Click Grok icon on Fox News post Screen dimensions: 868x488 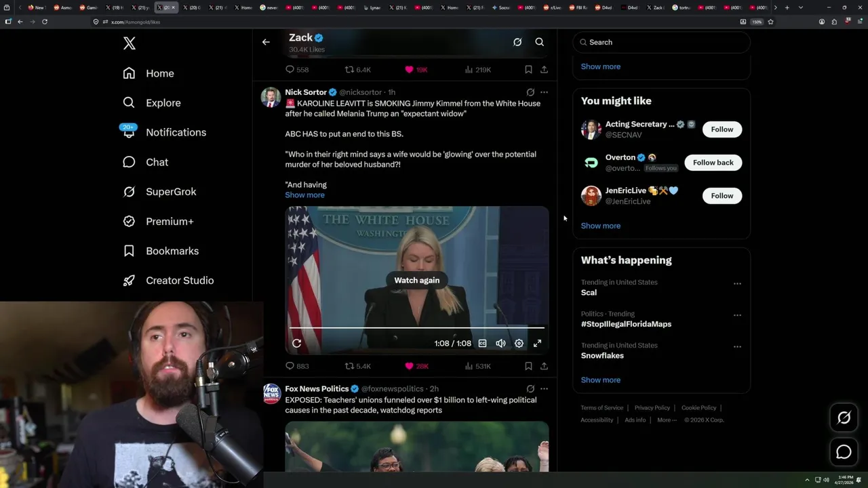pyautogui.click(x=530, y=389)
